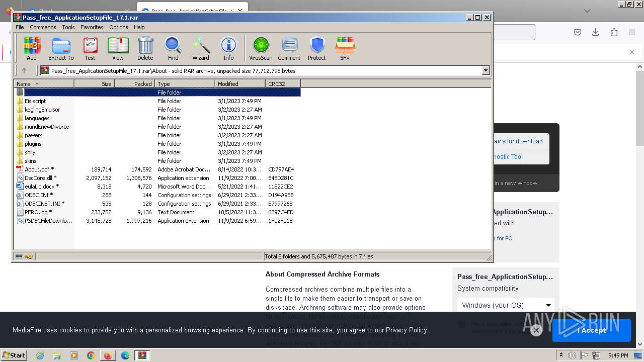This screenshot has width=644, height=362.
Task: Sort by Packed column header
Action: point(135,83)
